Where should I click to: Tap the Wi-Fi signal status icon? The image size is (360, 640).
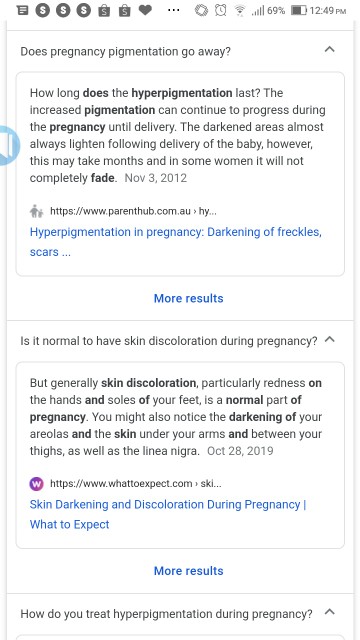point(240,10)
